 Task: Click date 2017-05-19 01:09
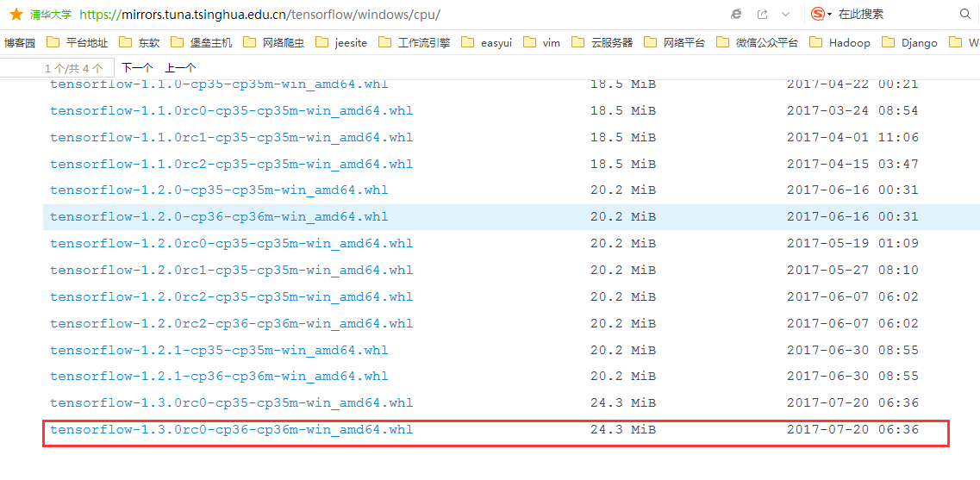coord(852,243)
